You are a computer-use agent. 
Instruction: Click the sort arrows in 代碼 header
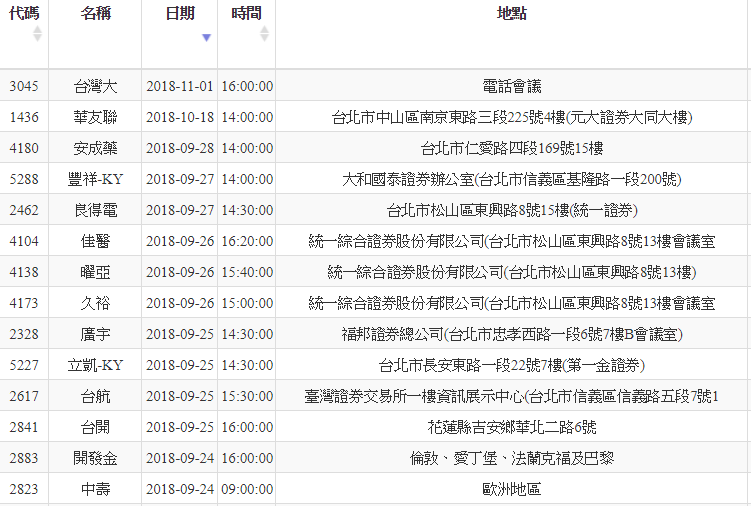point(38,34)
